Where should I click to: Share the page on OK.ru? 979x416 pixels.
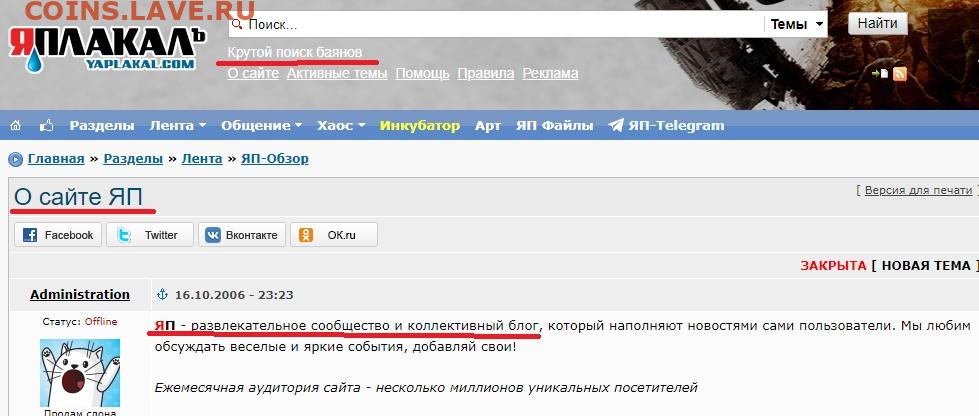coord(333,235)
